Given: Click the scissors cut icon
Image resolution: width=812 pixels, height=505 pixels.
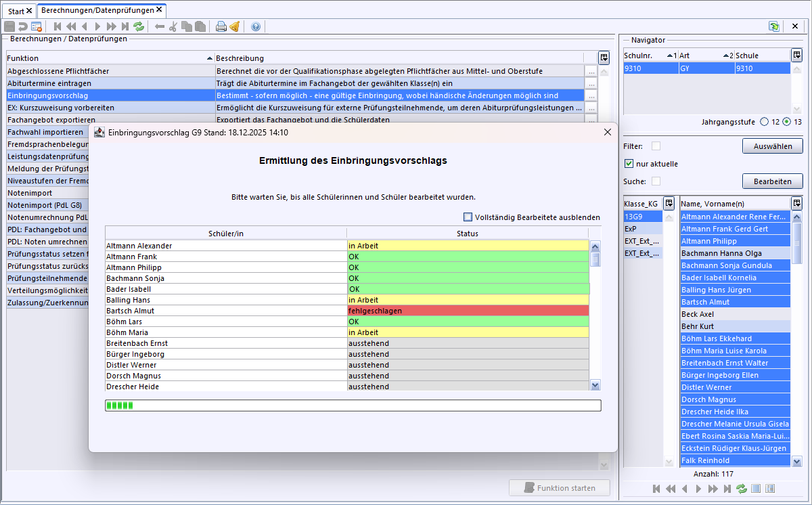Looking at the screenshot, I should (x=173, y=26).
